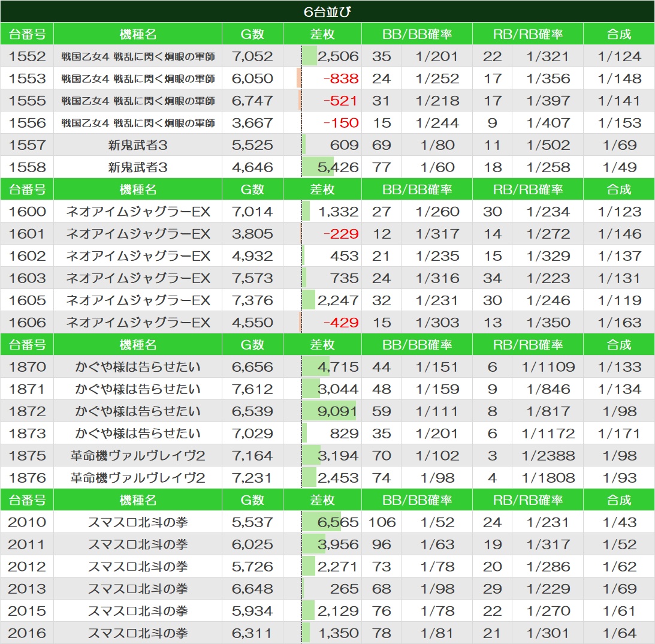Select BB probability 1/52
This screenshot has width=655, height=644.
437,522
